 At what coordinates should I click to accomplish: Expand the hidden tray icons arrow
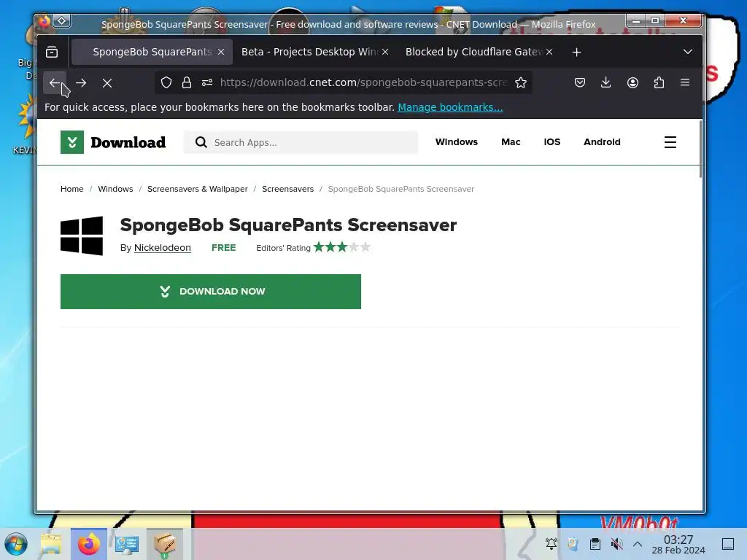pyautogui.click(x=638, y=544)
